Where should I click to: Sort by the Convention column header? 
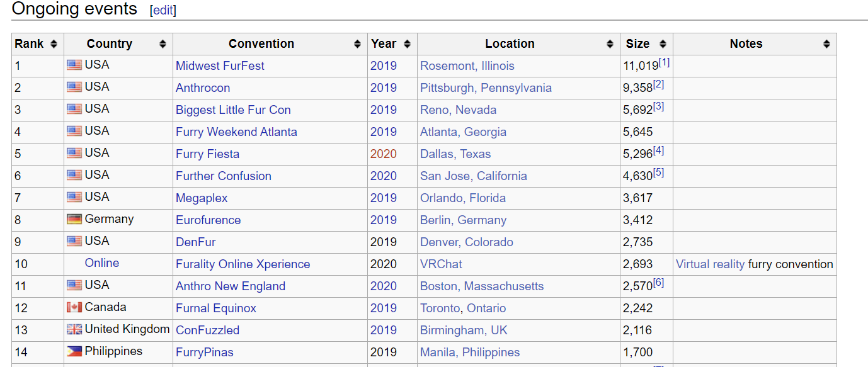[x=261, y=44]
